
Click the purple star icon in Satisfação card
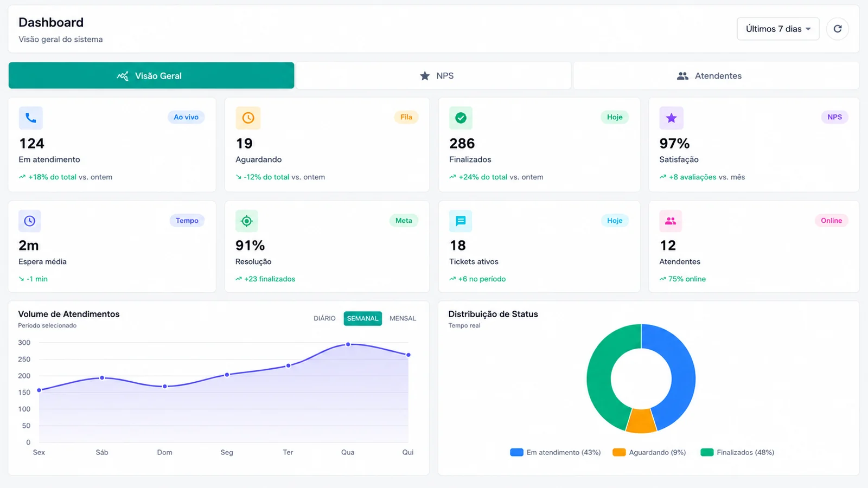(x=671, y=118)
